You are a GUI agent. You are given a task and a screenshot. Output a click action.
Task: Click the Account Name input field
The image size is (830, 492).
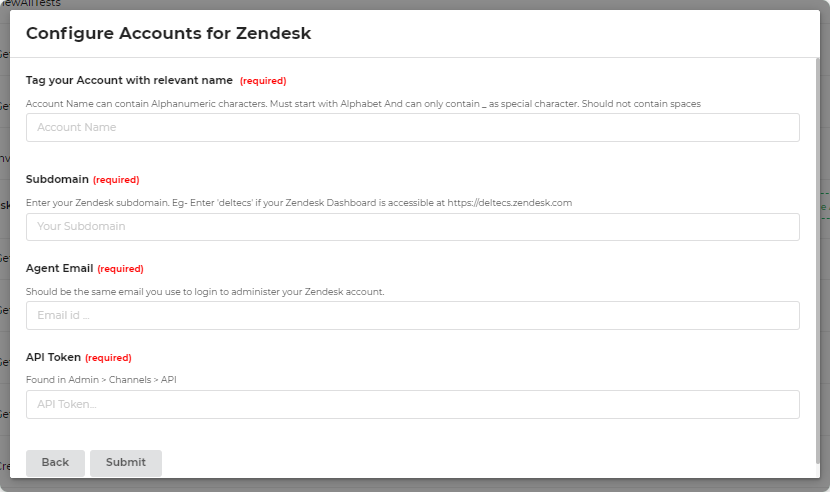point(412,127)
